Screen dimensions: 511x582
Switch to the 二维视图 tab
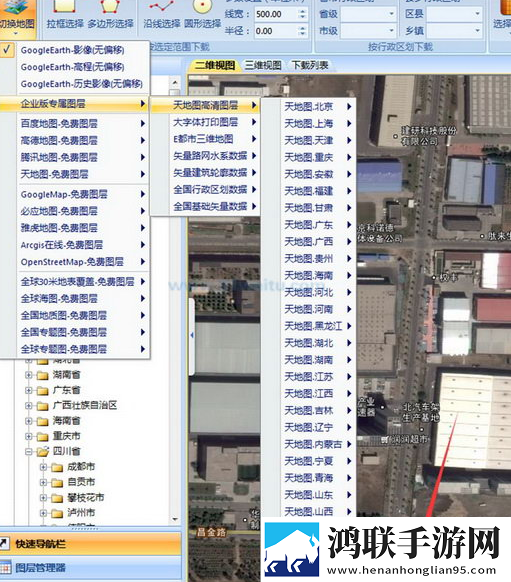[215, 66]
